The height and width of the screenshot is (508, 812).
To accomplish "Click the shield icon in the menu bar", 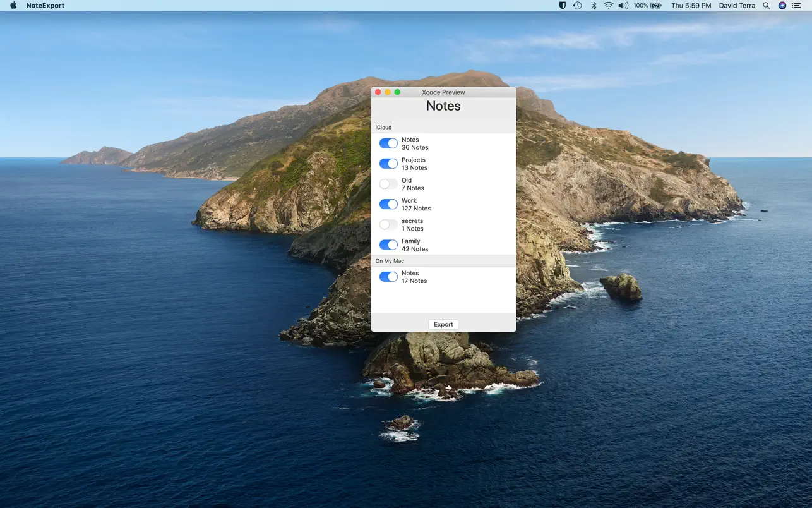I will click(561, 5).
